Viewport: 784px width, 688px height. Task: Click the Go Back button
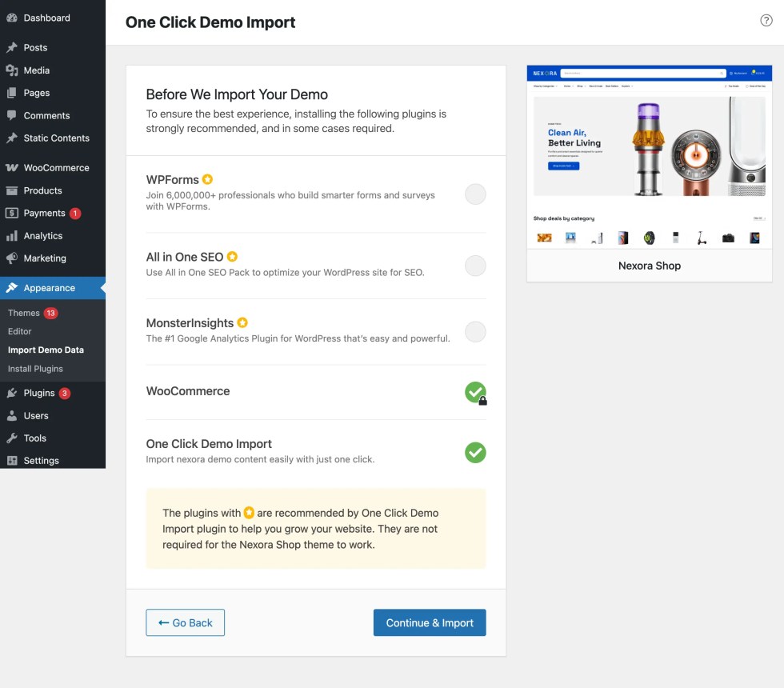tap(185, 622)
